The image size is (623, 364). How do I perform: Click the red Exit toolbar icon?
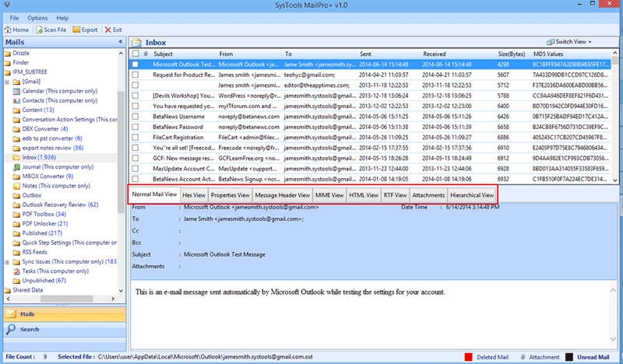(x=107, y=30)
